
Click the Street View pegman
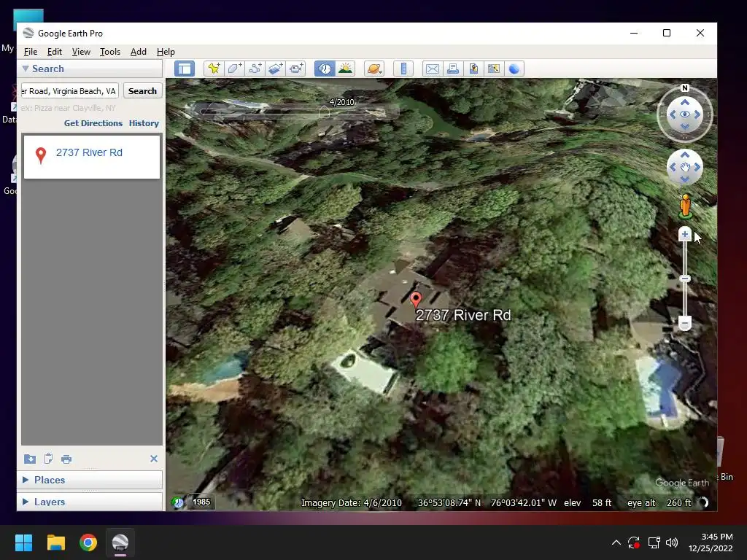tap(685, 206)
